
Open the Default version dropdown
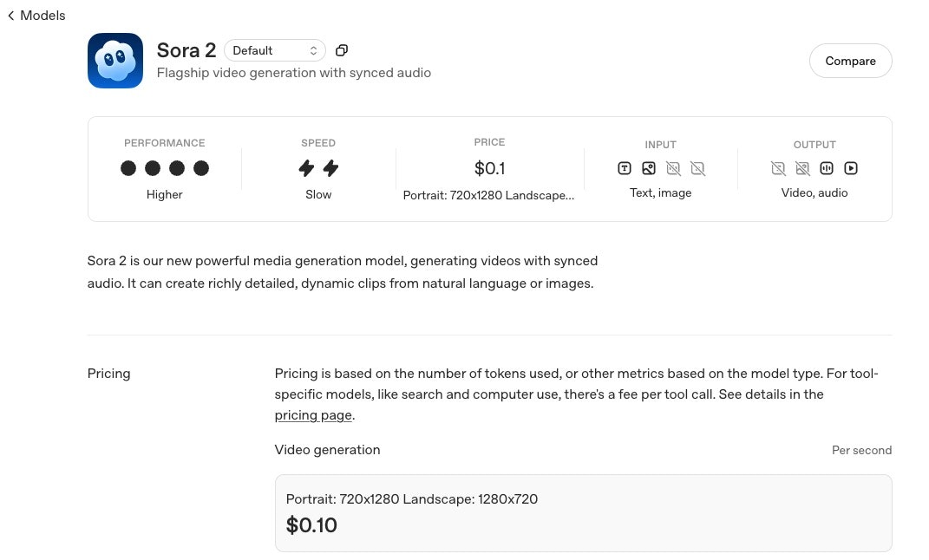274,50
